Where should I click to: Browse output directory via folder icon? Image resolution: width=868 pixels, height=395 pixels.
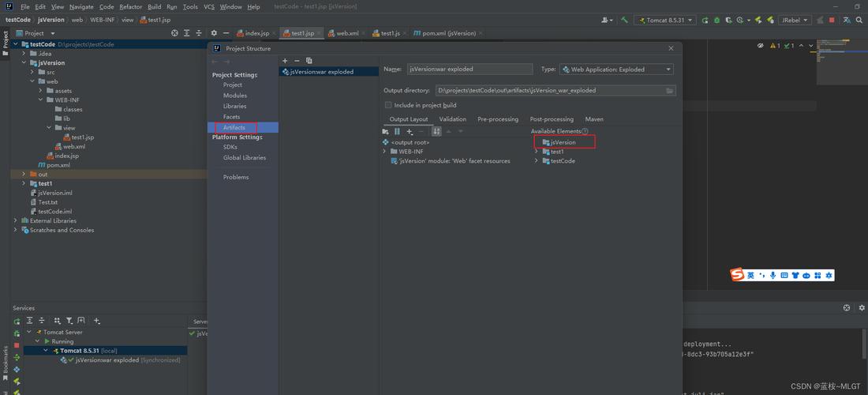(670, 91)
